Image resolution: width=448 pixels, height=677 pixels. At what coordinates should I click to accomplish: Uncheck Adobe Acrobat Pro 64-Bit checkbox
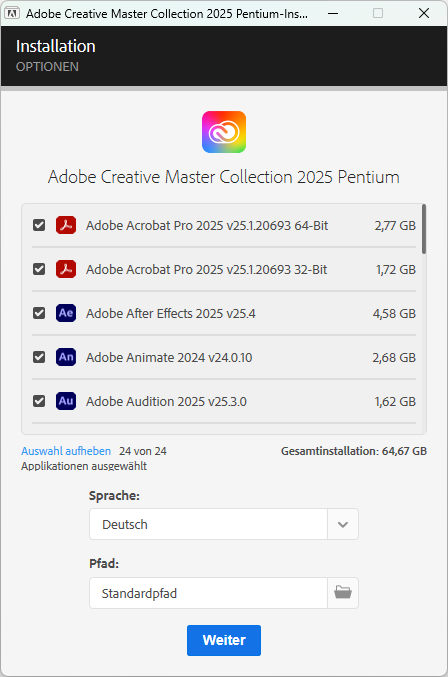click(x=39, y=225)
